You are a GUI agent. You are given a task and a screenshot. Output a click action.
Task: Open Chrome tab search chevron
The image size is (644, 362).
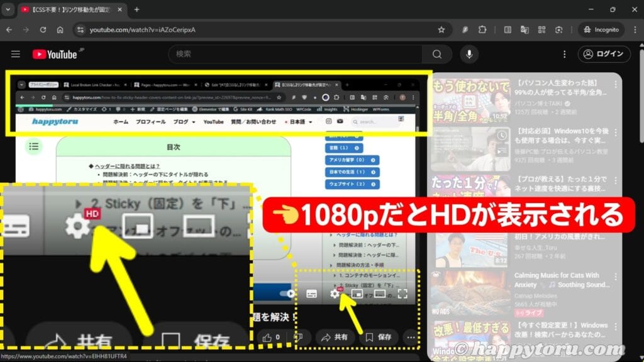pos(8,9)
